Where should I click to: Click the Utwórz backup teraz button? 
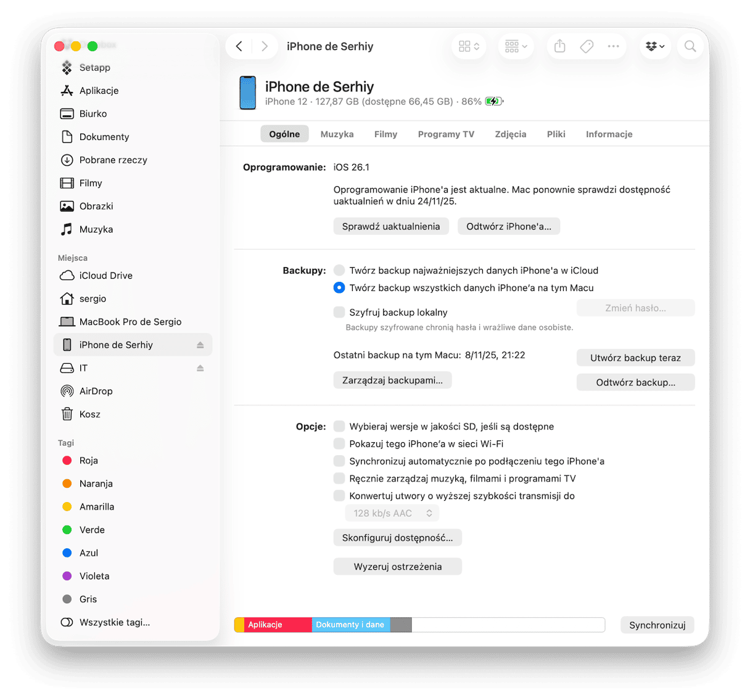click(635, 357)
